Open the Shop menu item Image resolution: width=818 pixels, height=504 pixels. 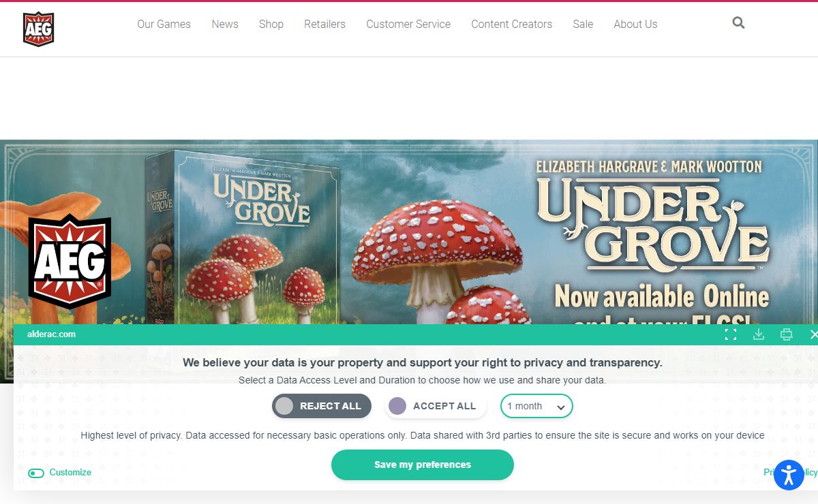pyautogui.click(x=271, y=24)
